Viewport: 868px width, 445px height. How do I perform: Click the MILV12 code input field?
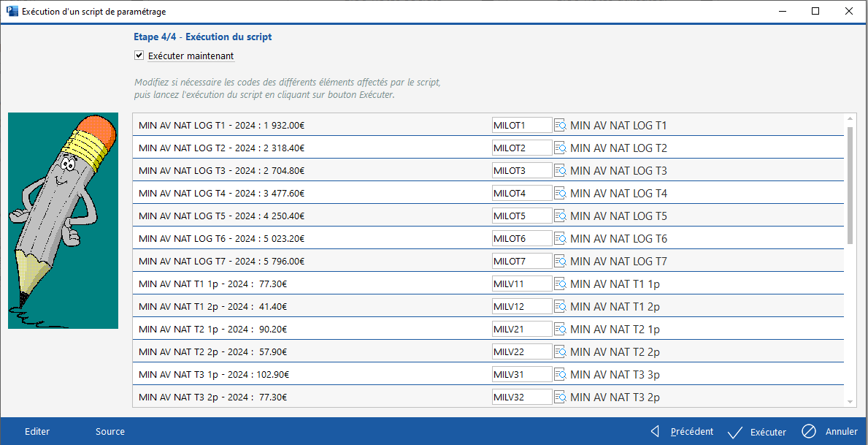(x=522, y=307)
